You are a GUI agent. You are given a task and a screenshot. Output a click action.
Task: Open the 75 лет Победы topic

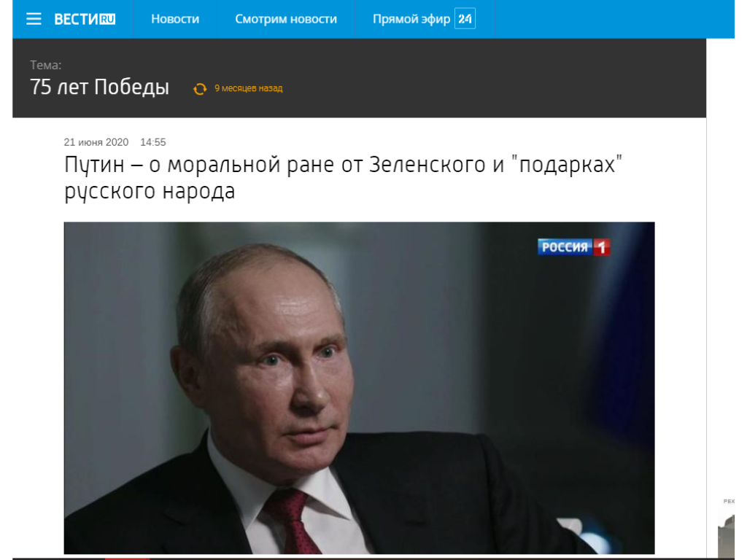[99, 87]
